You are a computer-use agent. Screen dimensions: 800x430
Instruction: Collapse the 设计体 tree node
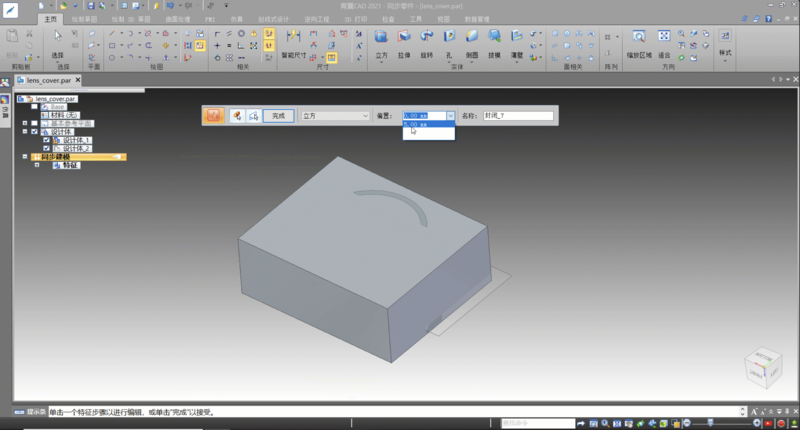pyautogui.click(x=24, y=132)
